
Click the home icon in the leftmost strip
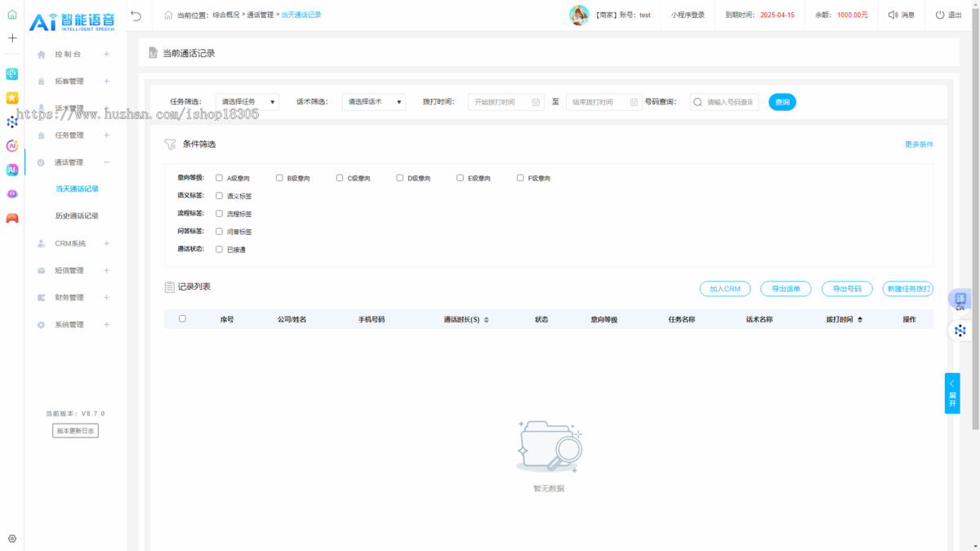click(12, 15)
